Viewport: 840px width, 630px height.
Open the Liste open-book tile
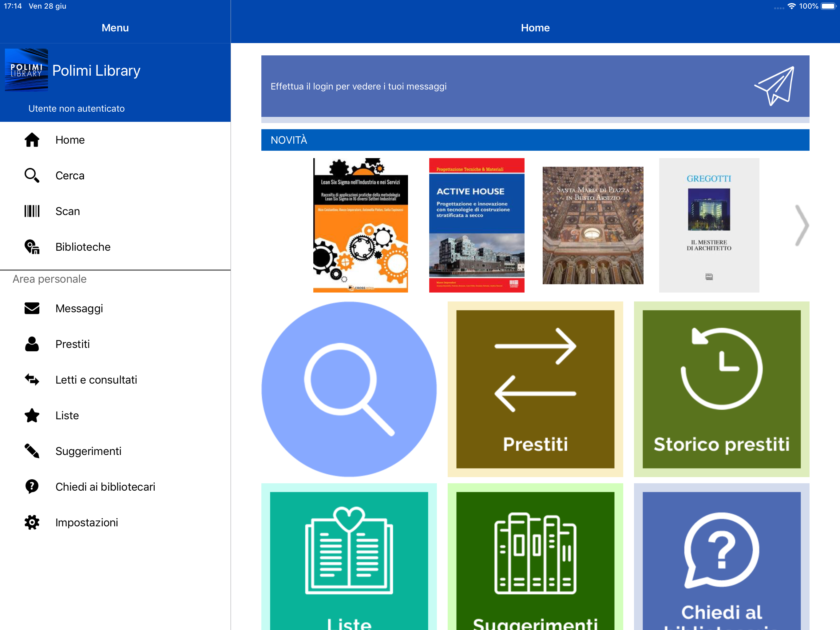[x=349, y=559]
